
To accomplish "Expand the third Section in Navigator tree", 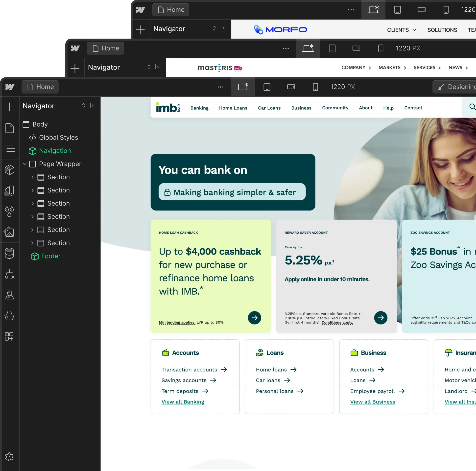I will click(x=32, y=203).
